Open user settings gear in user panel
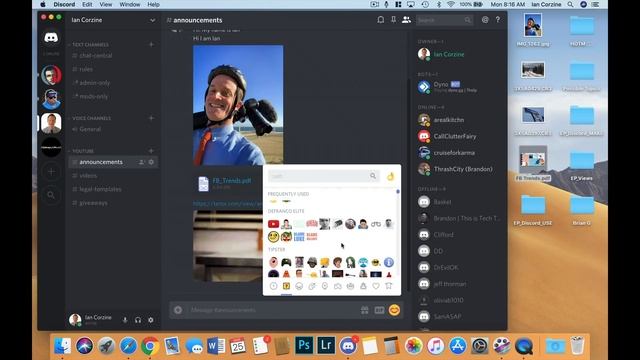Viewport: 640px width, 360px height. [151, 320]
